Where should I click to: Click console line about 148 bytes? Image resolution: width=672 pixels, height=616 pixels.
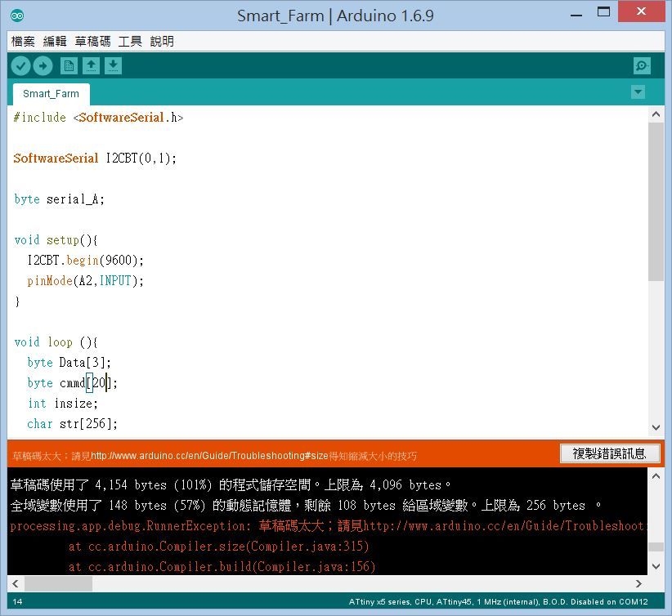pyautogui.click(x=306, y=506)
